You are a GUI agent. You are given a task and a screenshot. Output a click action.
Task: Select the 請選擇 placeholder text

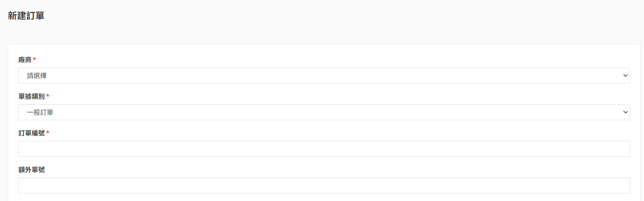pyautogui.click(x=37, y=76)
